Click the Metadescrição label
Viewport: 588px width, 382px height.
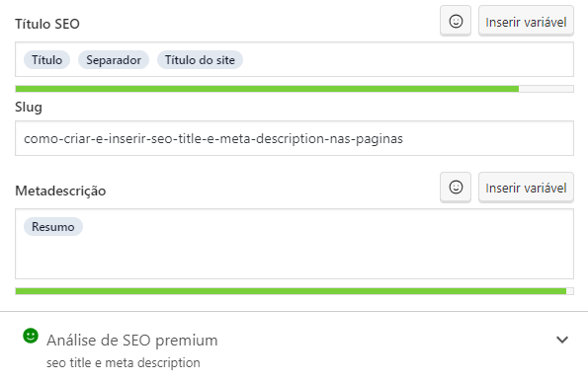pos(60,191)
